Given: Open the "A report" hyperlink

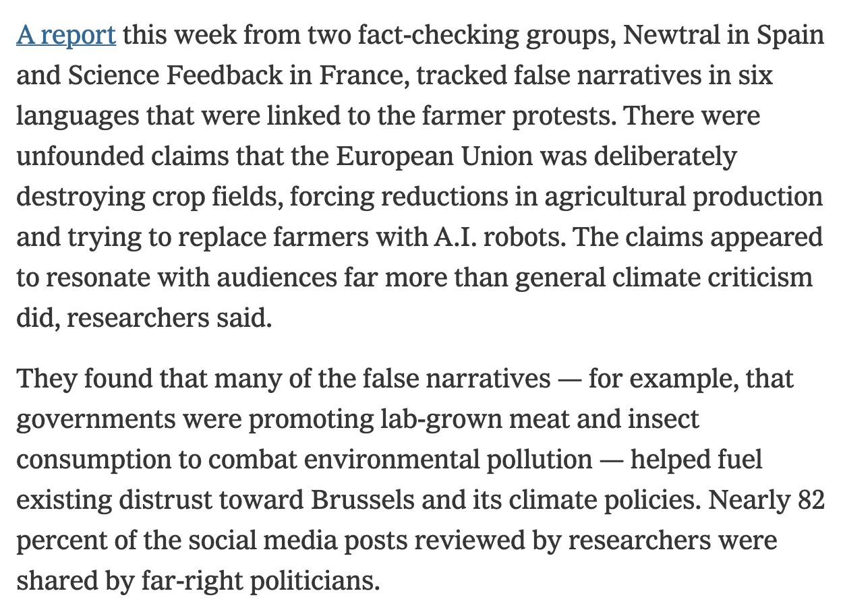Looking at the screenshot, I should 66,35.
